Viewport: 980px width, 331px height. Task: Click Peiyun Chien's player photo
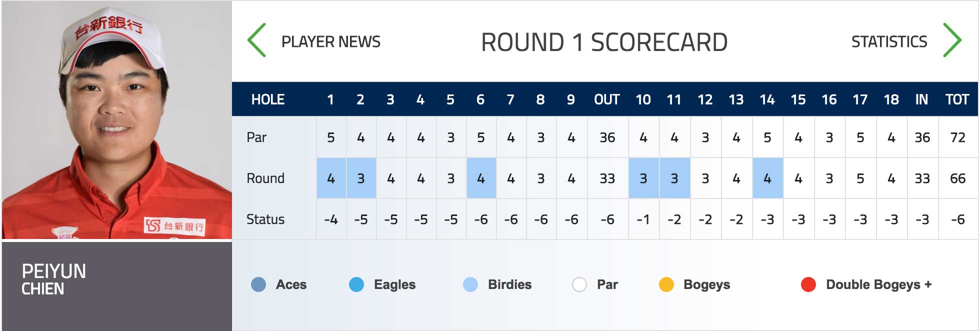[117, 120]
